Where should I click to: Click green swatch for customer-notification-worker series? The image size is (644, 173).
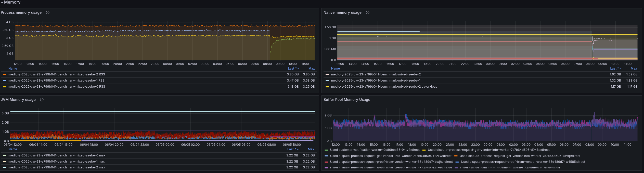tap(326, 150)
